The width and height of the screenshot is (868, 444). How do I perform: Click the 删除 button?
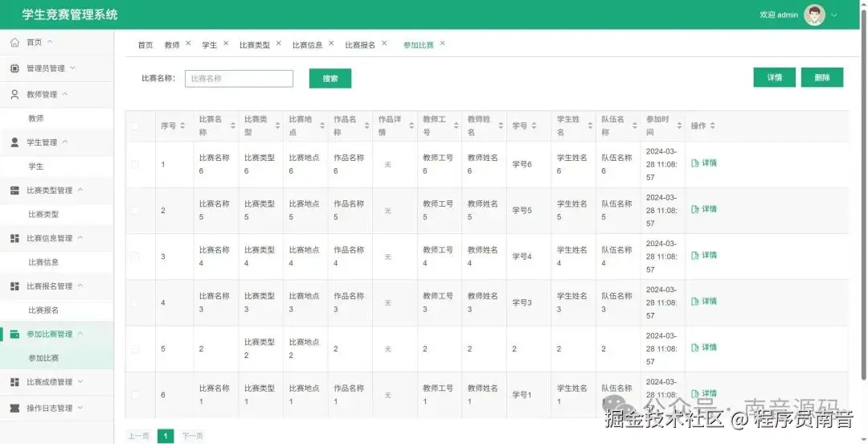(x=822, y=77)
